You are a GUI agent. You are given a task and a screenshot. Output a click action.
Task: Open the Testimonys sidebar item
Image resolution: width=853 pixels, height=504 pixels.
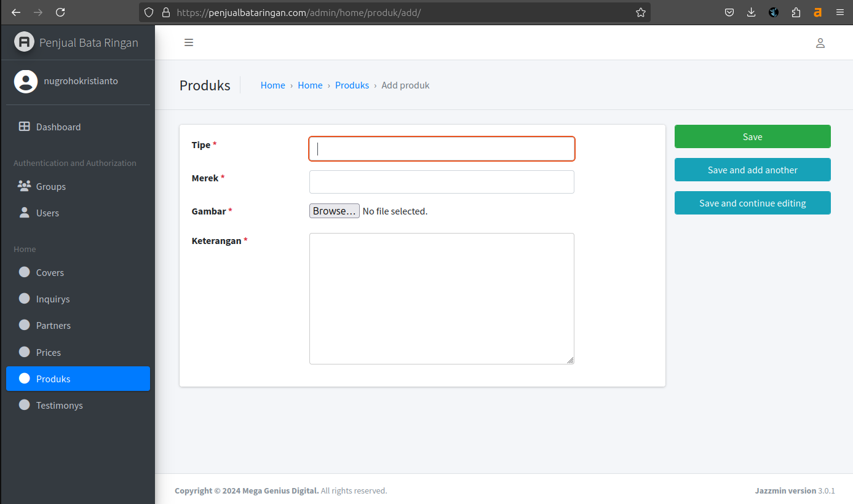pyautogui.click(x=59, y=405)
